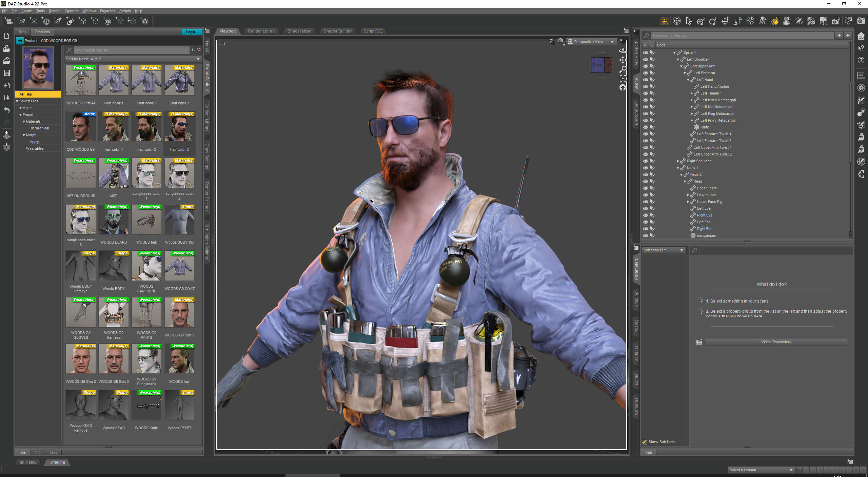Click the viewport view cube
This screenshot has width=868, height=477.
(601, 65)
